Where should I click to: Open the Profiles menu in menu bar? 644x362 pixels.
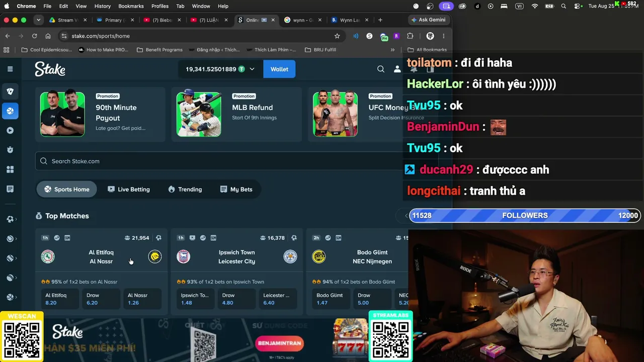[x=160, y=6]
